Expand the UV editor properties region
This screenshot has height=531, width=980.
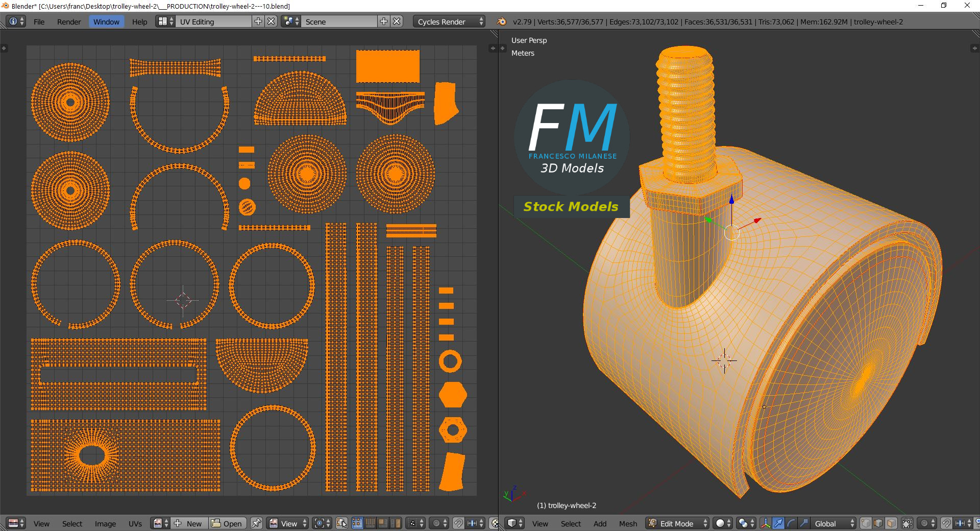point(493,48)
